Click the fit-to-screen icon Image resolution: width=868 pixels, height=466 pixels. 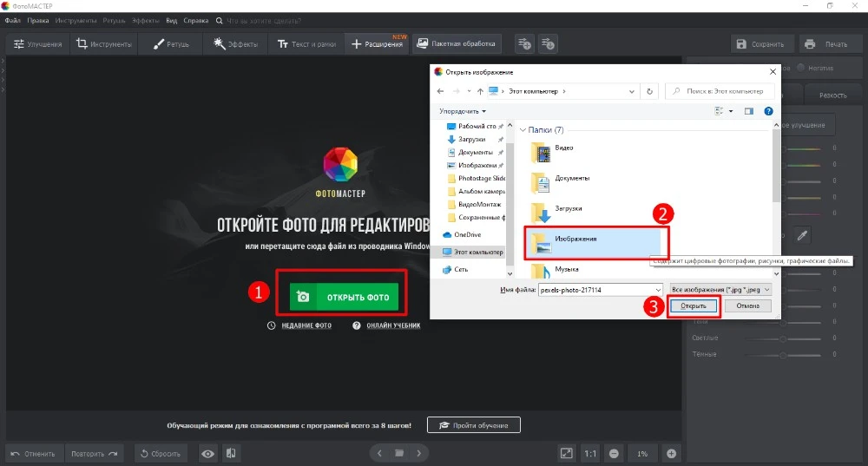pyautogui.click(x=566, y=453)
